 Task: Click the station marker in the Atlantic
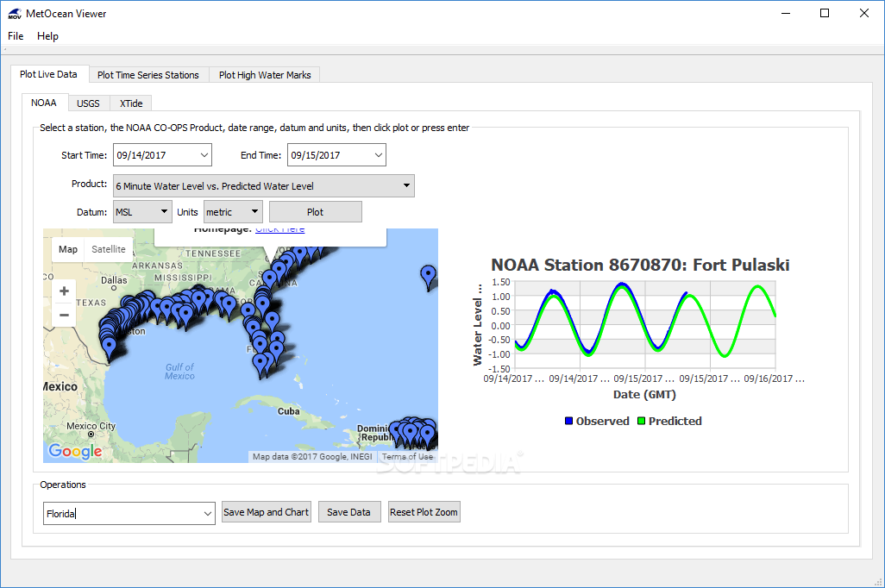429,277
